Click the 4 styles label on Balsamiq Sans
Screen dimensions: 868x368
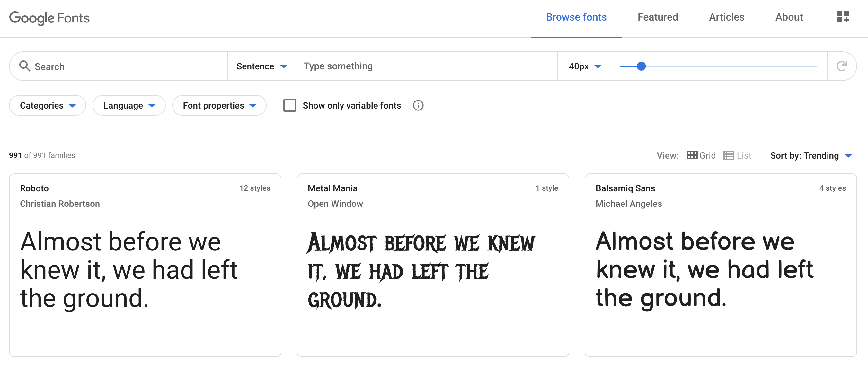(x=832, y=188)
